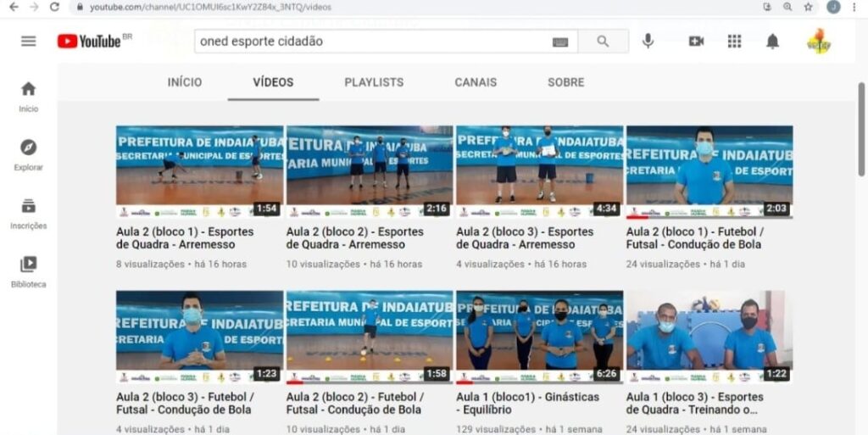Switch to the CANAIS tab
Screen dimensions: 868x435
pos(476,82)
